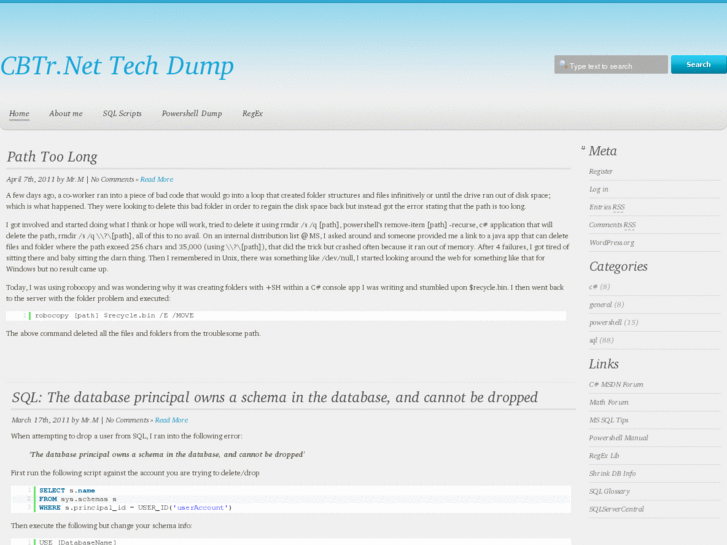Open the Comments RSS feed link

(612, 225)
